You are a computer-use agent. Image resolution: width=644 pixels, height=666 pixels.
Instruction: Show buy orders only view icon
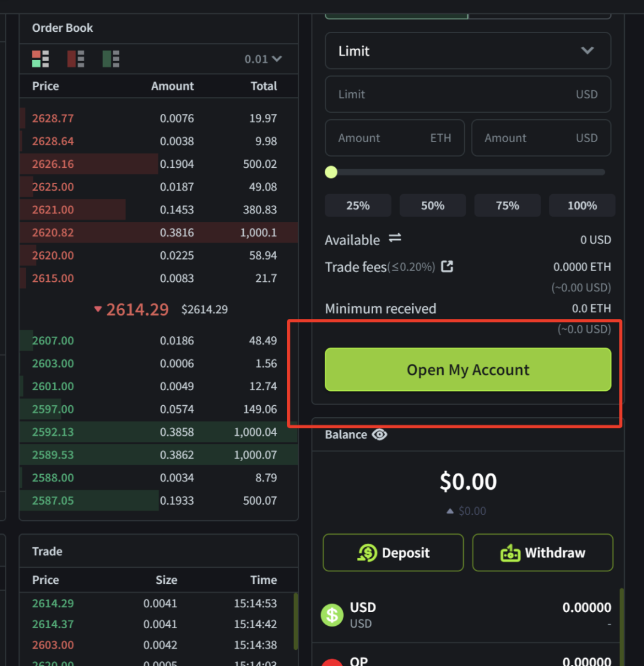coord(111,59)
